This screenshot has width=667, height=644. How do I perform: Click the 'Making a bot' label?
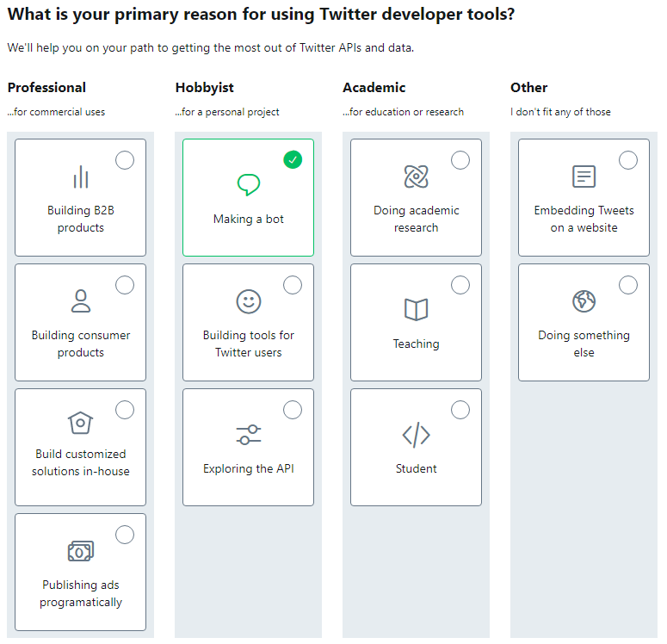pos(249,219)
